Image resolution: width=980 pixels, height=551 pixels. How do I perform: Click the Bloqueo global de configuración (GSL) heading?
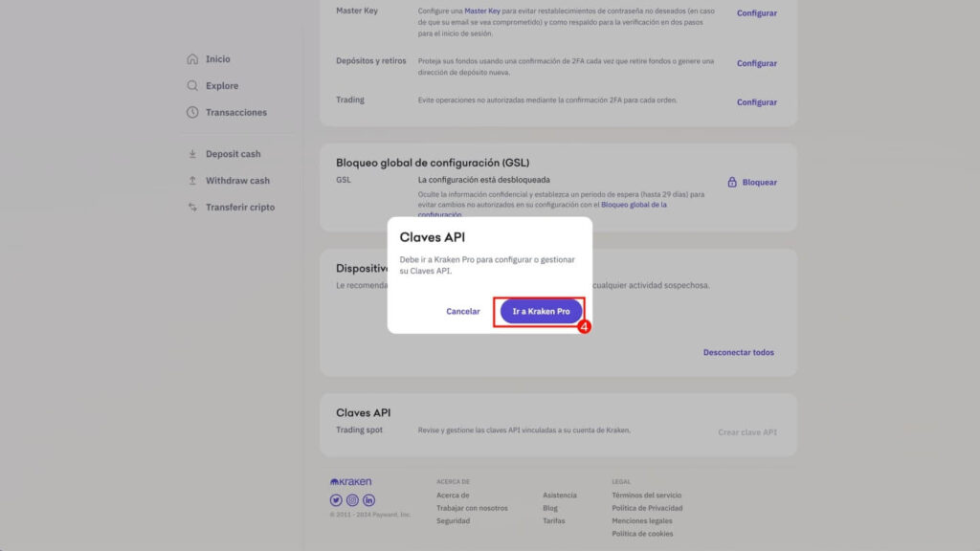[433, 163]
